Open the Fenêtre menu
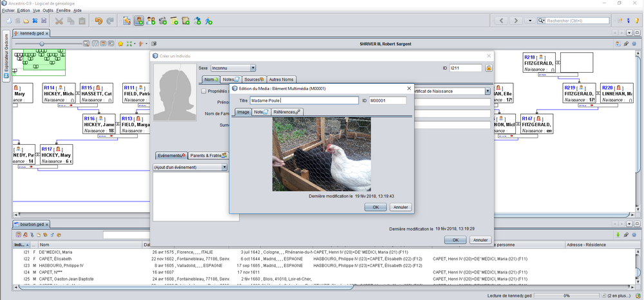 (62, 11)
